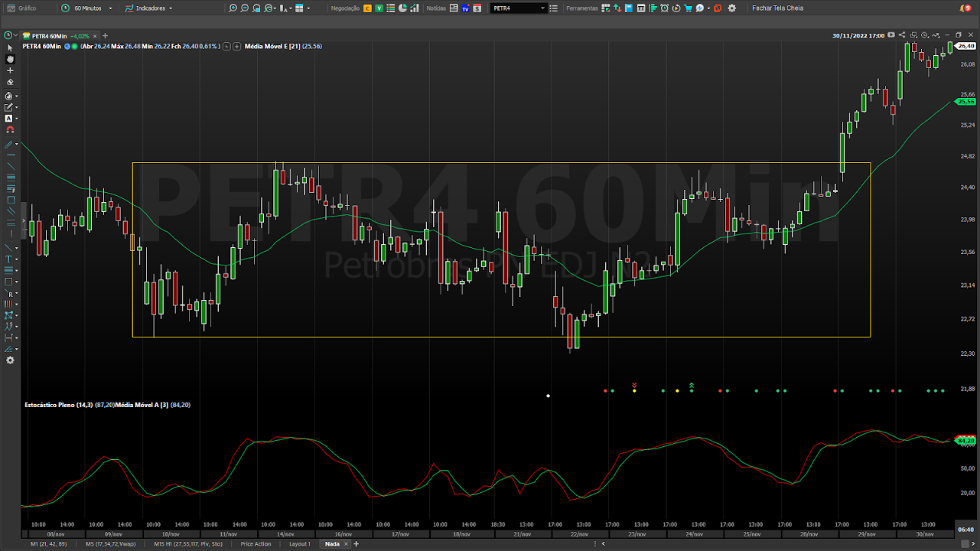Open the alarm clock alert tool
The image size is (980, 551).
(x=664, y=8)
